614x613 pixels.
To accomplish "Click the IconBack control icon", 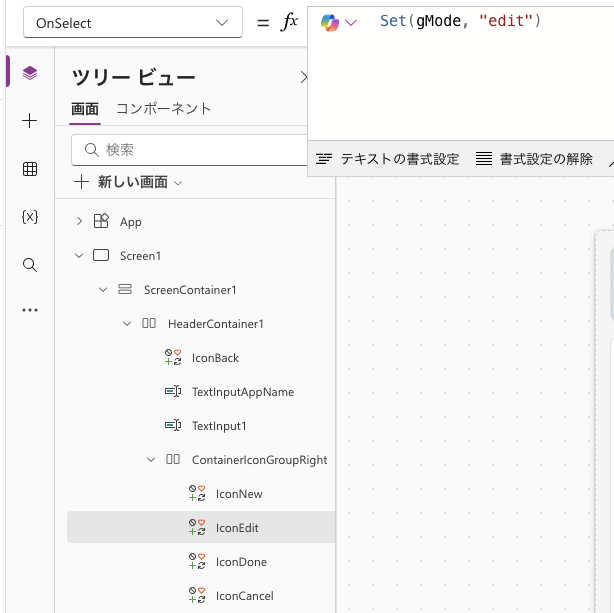I will [x=173, y=357].
